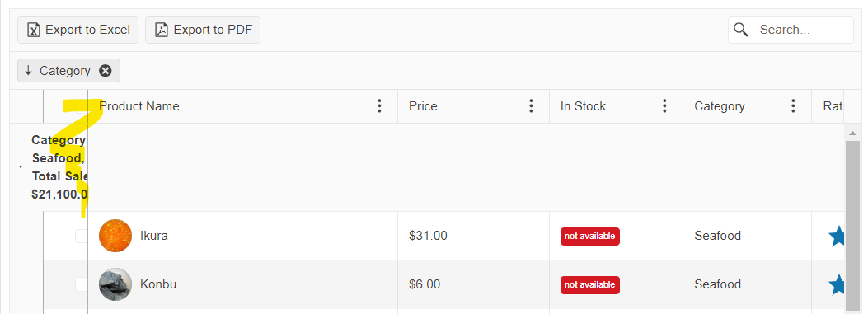The image size is (868, 314).
Task: Open the Product Name column menu
Action: pyautogui.click(x=379, y=106)
